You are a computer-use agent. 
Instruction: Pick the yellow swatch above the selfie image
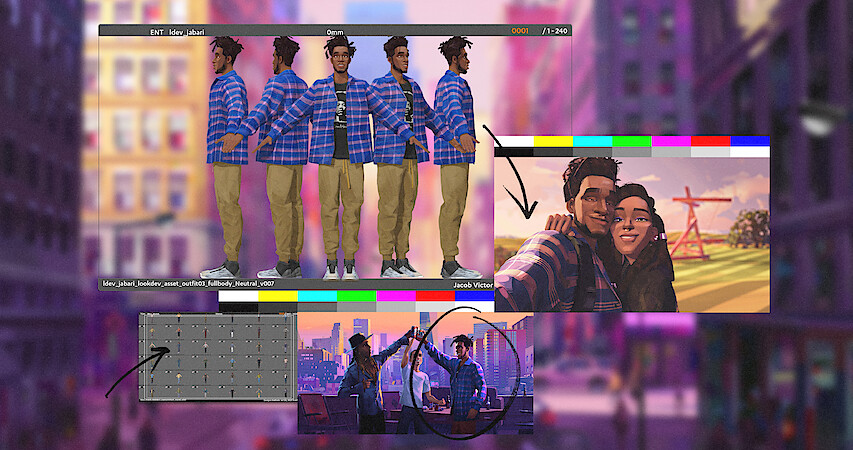click(553, 141)
